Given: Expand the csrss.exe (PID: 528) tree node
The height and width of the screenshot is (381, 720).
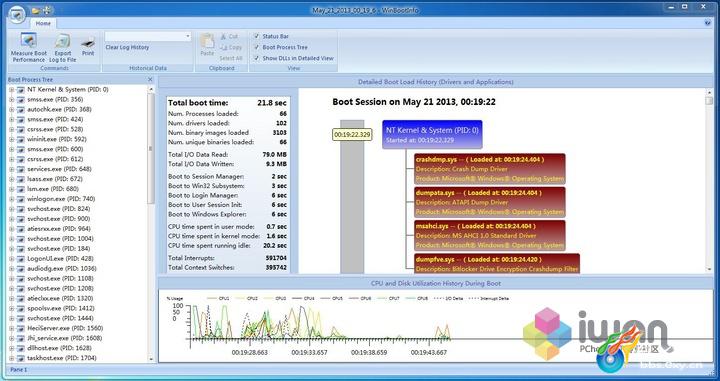Looking at the screenshot, I should [x=11, y=130].
